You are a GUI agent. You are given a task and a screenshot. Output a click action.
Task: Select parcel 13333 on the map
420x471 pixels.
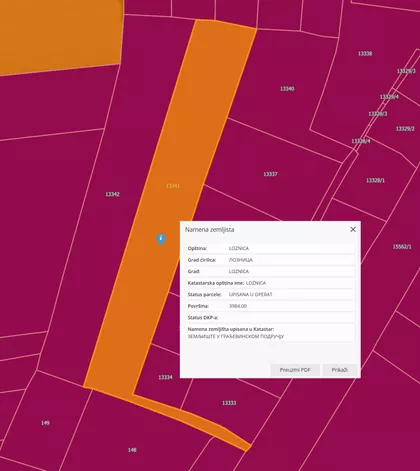point(229,403)
